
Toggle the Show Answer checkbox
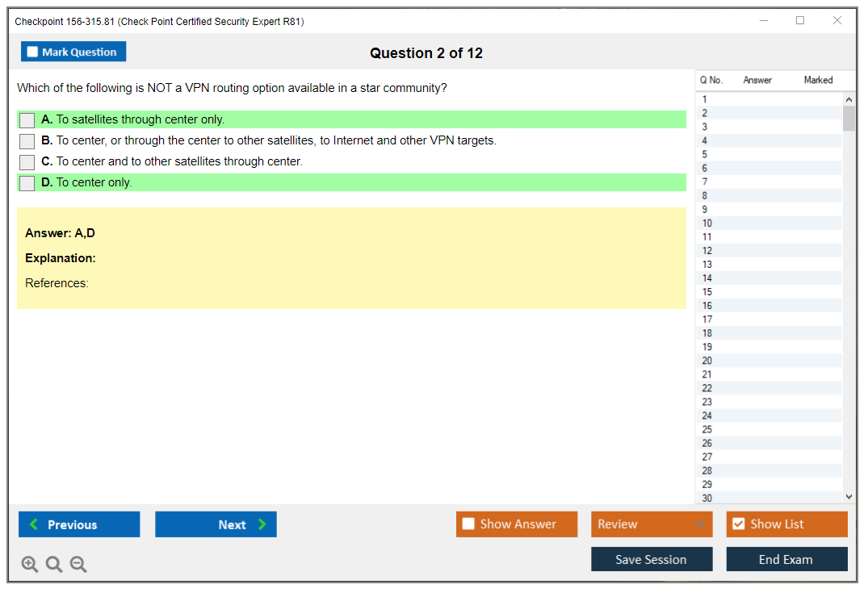click(x=468, y=524)
